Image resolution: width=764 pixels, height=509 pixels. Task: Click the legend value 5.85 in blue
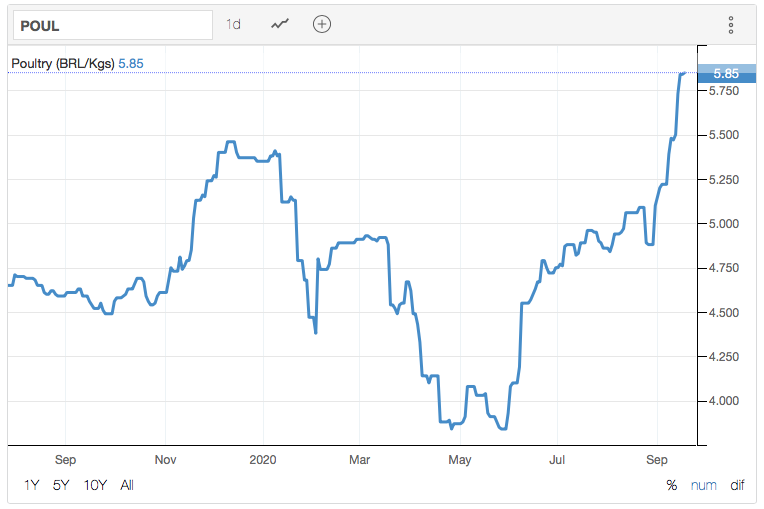pyautogui.click(x=131, y=63)
